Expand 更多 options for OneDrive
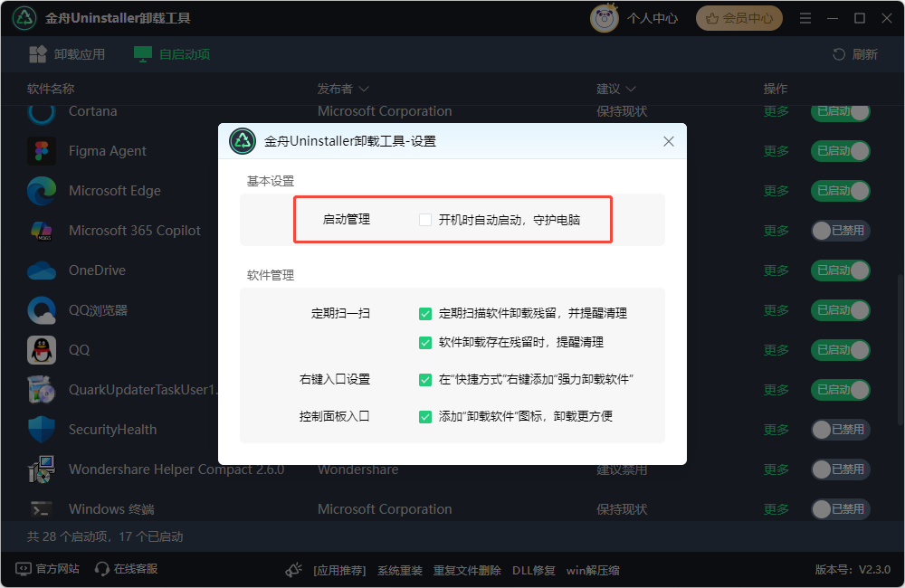This screenshot has width=905, height=588. (776, 270)
